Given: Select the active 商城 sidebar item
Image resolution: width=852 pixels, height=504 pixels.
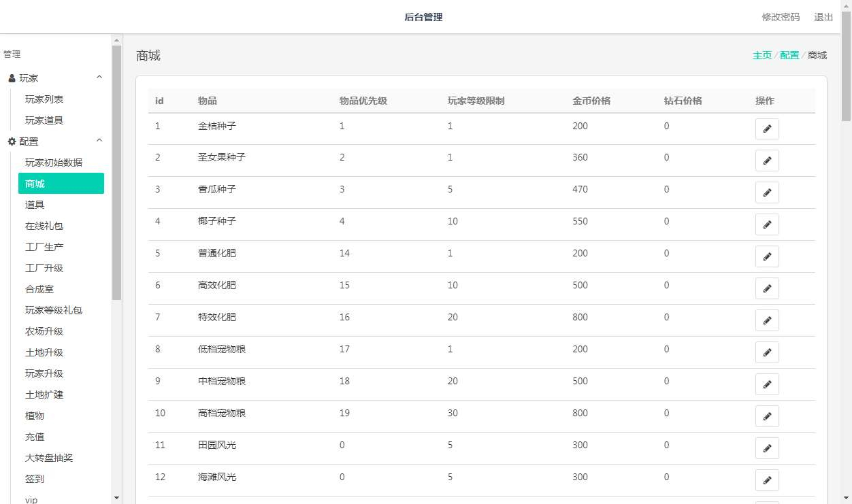Looking at the screenshot, I should tap(61, 184).
